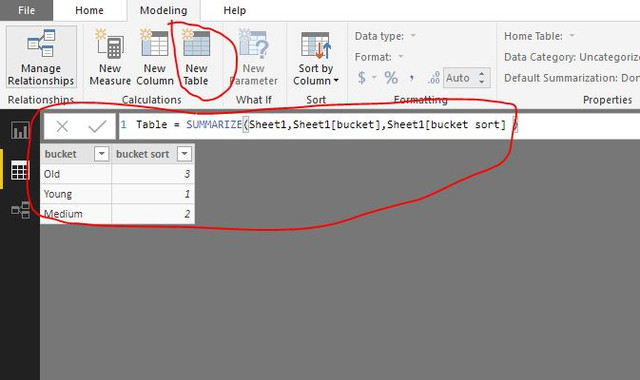Open the Help ribbon tab
Screen dimensions: 640x380
pos(234,10)
